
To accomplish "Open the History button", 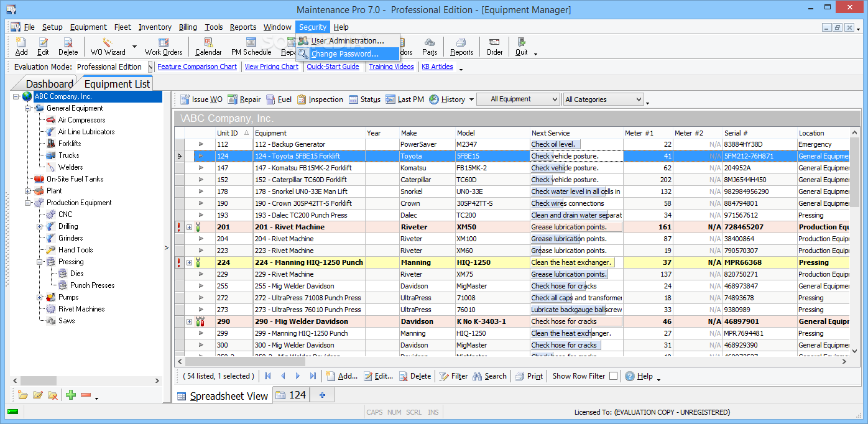I will tap(447, 99).
